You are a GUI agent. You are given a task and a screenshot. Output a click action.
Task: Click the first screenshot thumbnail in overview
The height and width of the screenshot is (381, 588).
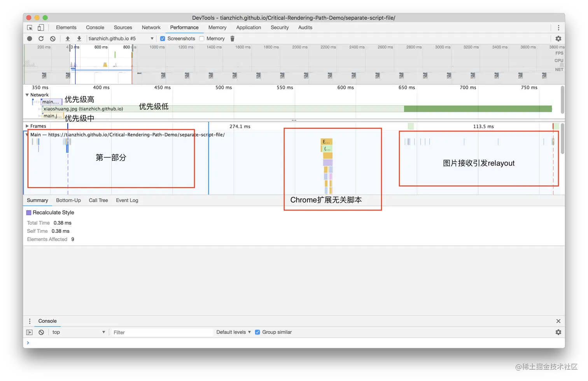44,75
